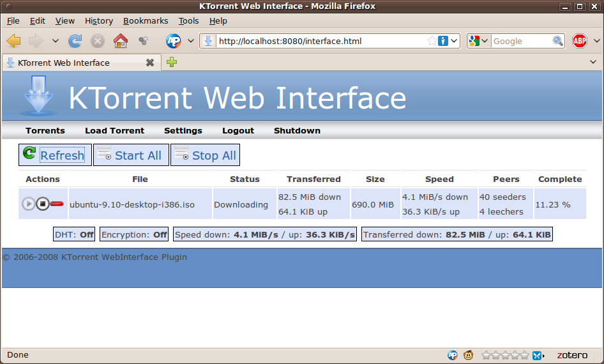Click the browser Forward arrow
This screenshot has width=604, height=364.
pyautogui.click(x=36, y=41)
